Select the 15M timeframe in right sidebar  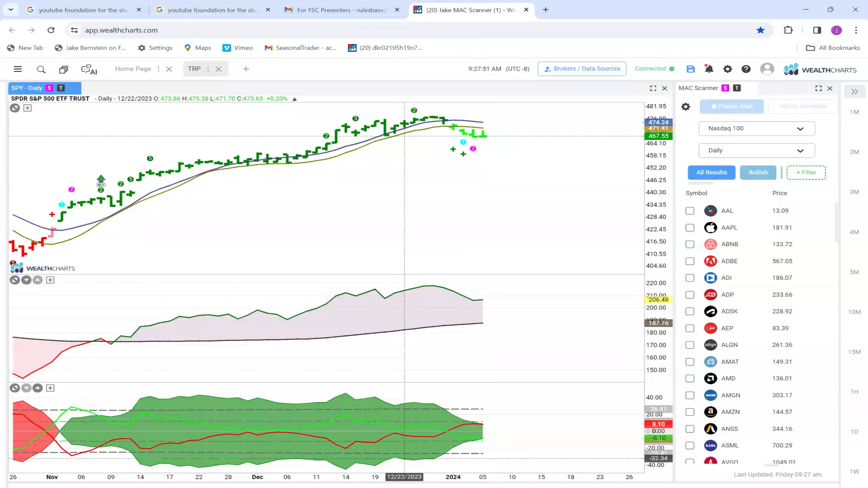pyautogui.click(x=854, y=352)
